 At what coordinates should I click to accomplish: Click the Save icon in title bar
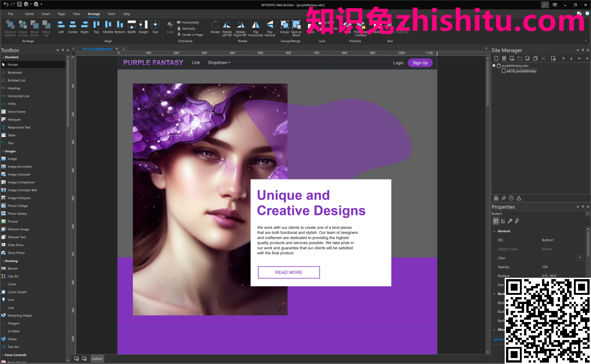point(19,4)
